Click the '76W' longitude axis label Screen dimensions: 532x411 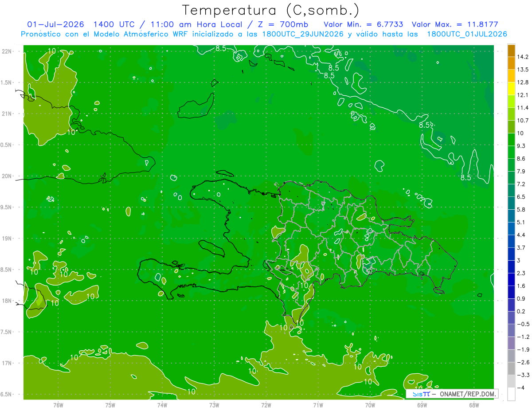(58, 405)
